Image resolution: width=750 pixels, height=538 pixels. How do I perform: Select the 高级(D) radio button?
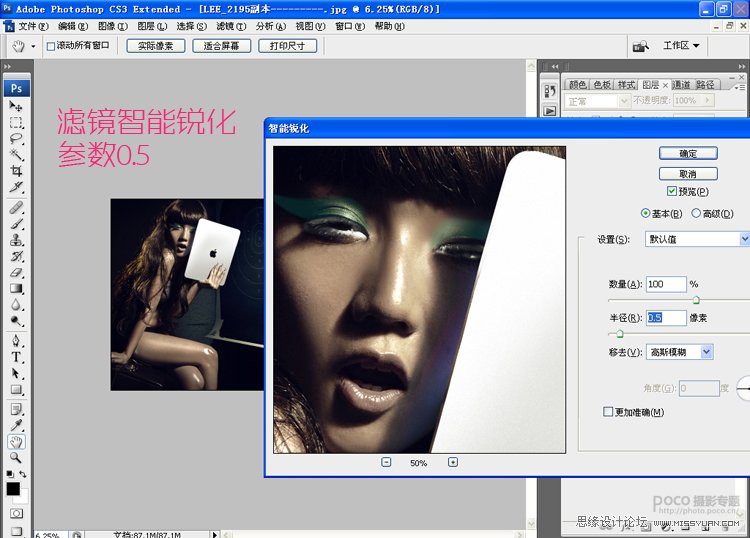point(696,213)
